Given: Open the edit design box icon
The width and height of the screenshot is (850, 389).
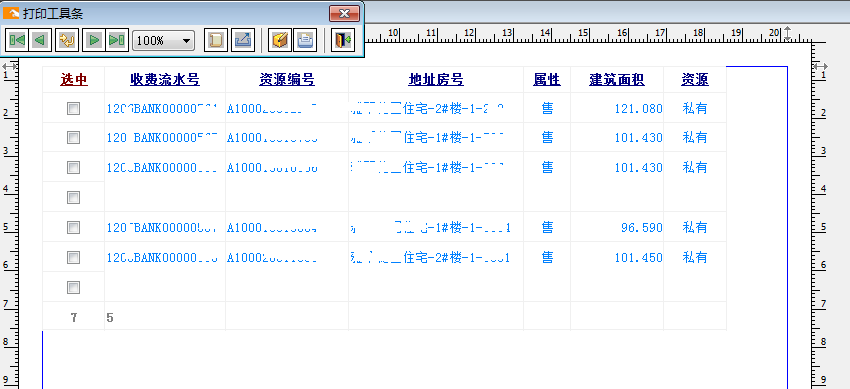Looking at the screenshot, I should pyautogui.click(x=280, y=40).
